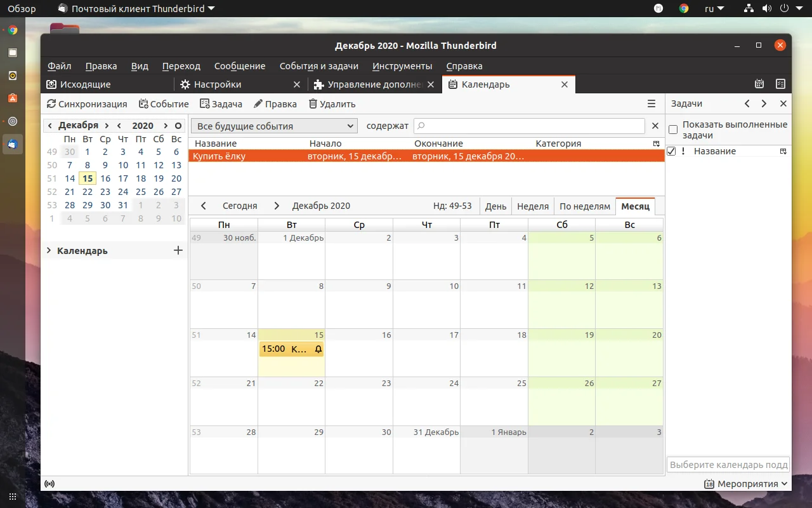Switch to the Управление дополнениями tab
This screenshot has width=812, height=508.
tap(375, 84)
